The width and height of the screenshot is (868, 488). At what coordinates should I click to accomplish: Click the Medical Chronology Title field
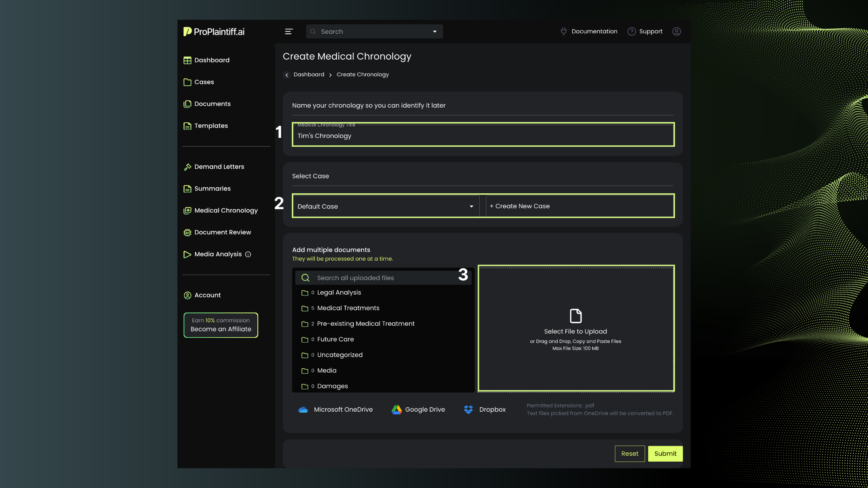click(483, 136)
